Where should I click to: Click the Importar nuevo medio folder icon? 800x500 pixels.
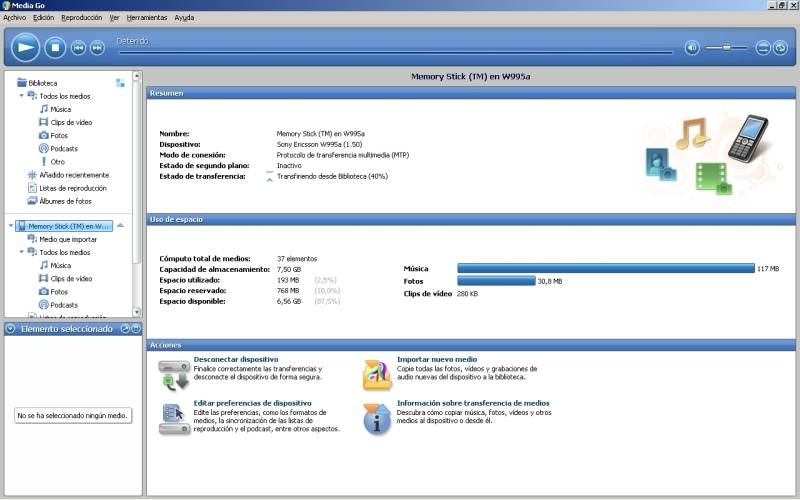[x=377, y=375]
